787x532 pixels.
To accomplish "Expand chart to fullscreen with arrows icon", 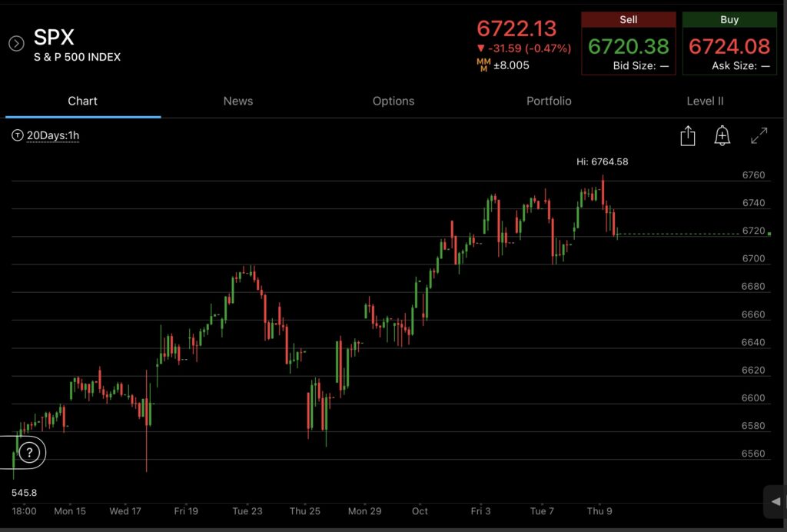I will coord(759,136).
